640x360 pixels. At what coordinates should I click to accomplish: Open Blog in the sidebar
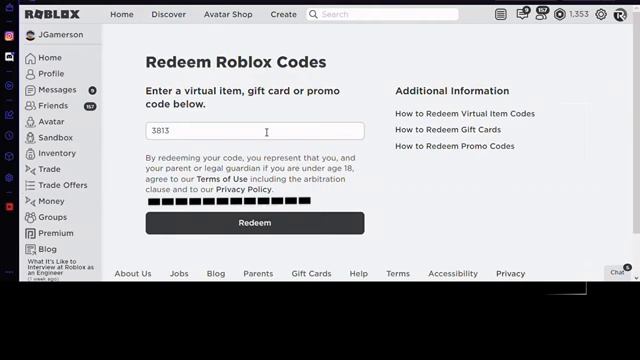tap(41, 249)
